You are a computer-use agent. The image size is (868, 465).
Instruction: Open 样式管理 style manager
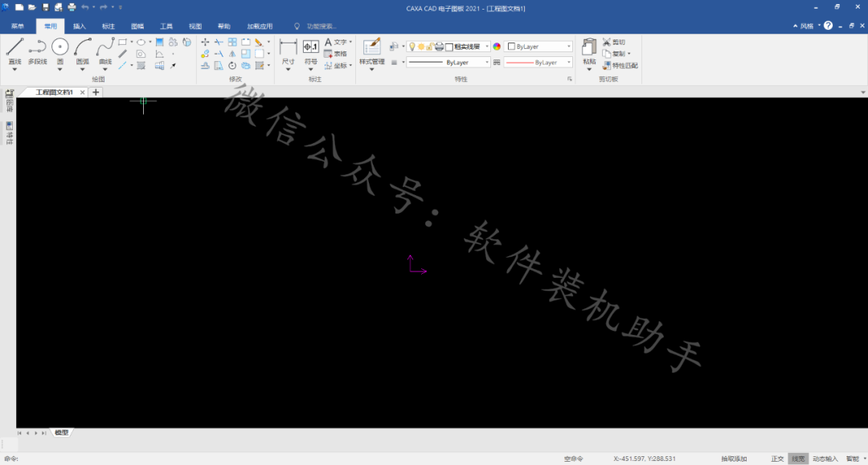pyautogui.click(x=371, y=51)
